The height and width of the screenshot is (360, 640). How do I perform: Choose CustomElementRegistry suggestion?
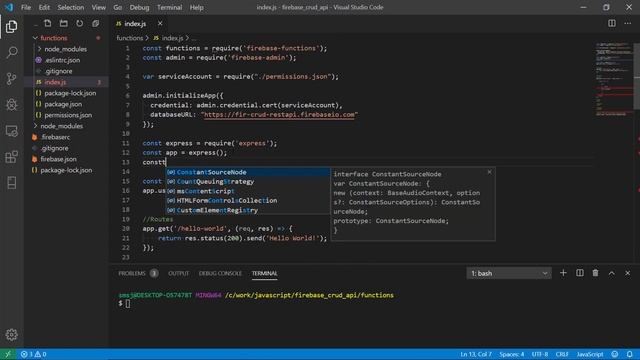248,210
